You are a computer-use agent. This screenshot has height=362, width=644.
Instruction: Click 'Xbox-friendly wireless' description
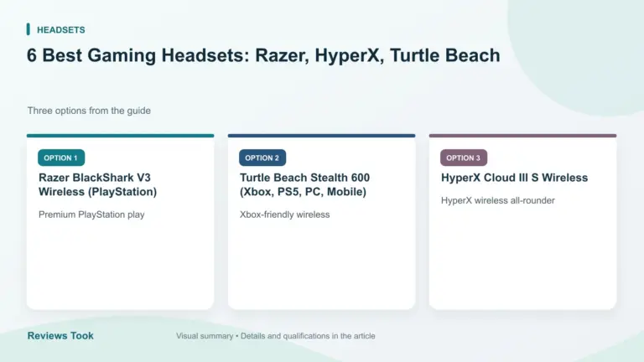pos(284,215)
